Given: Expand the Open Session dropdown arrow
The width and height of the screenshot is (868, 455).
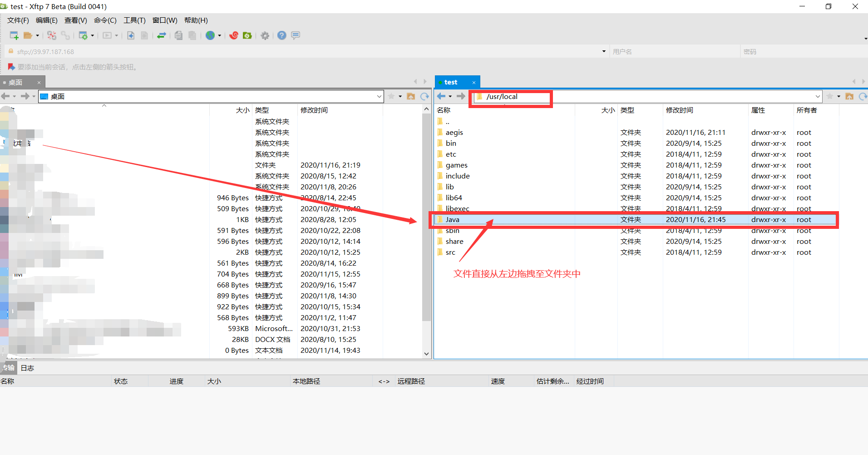Looking at the screenshot, I should (x=37, y=35).
